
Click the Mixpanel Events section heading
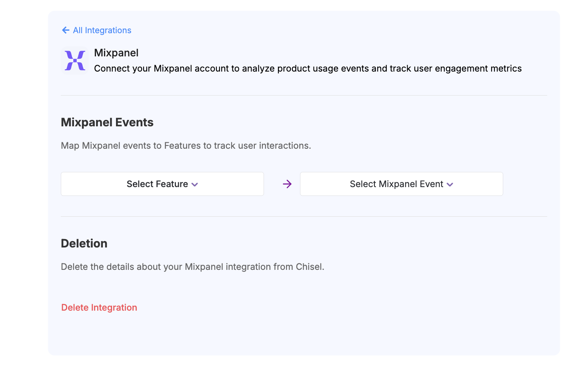tap(107, 122)
